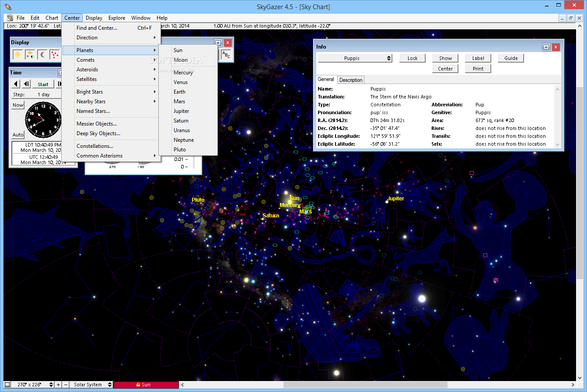Toggle ABC labels icon in Display panel

pyautogui.click(x=226, y=55)
